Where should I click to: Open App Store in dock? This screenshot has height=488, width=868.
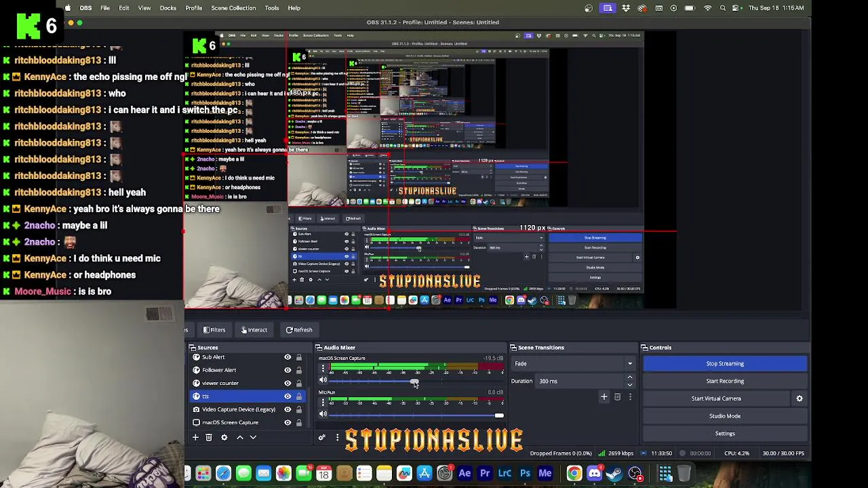[x=425, y=473]
